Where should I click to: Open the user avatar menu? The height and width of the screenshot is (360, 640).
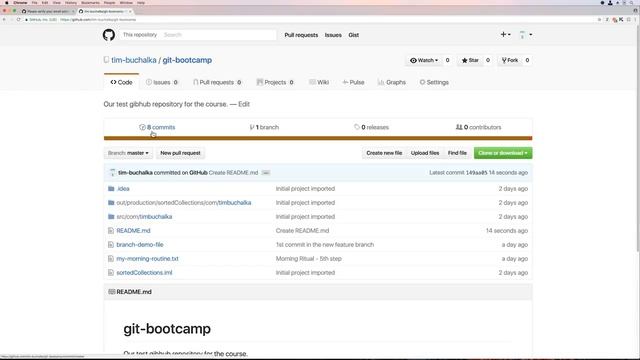pyautogui.click(x=525, y=35)
